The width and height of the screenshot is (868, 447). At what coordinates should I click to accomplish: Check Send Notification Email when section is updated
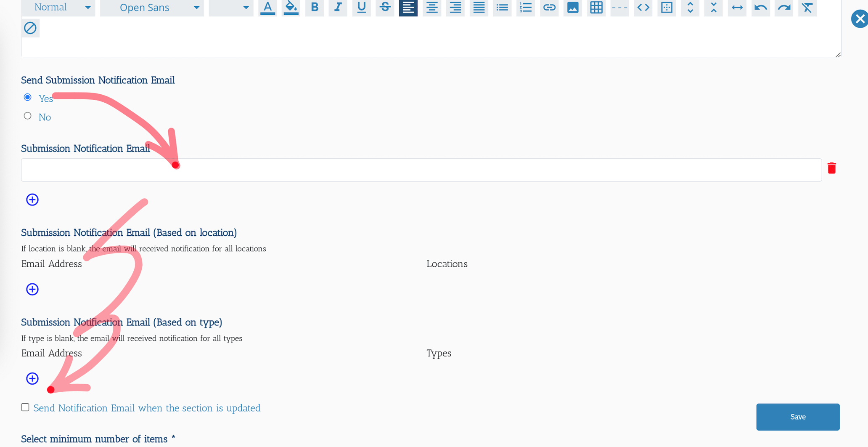(25, 407)
